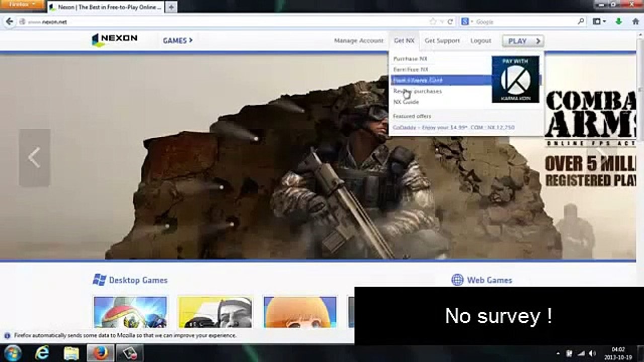The image size is (644, 362).
Task: Open the yellow second game thumbnail
Action: 215,312
